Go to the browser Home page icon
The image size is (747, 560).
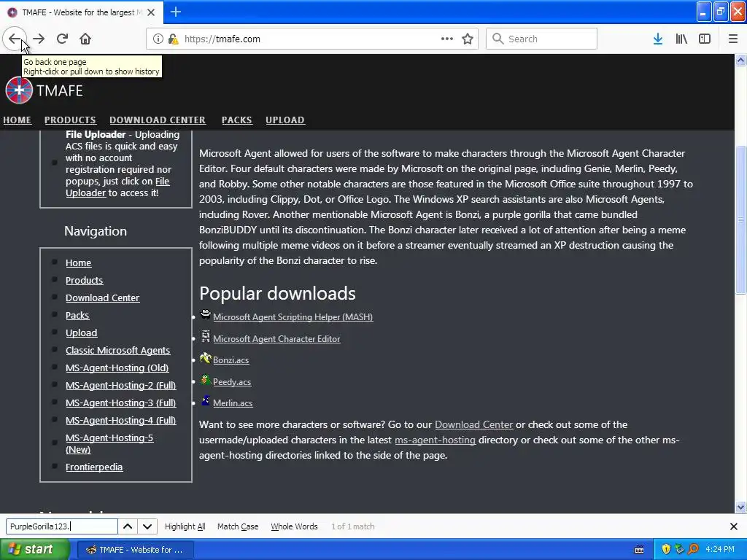(85, 39)
